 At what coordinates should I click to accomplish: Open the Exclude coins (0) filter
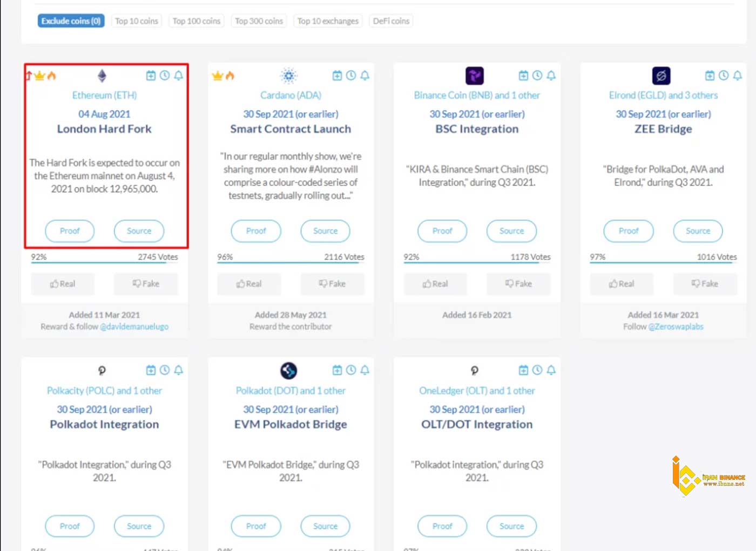point(71,21)
